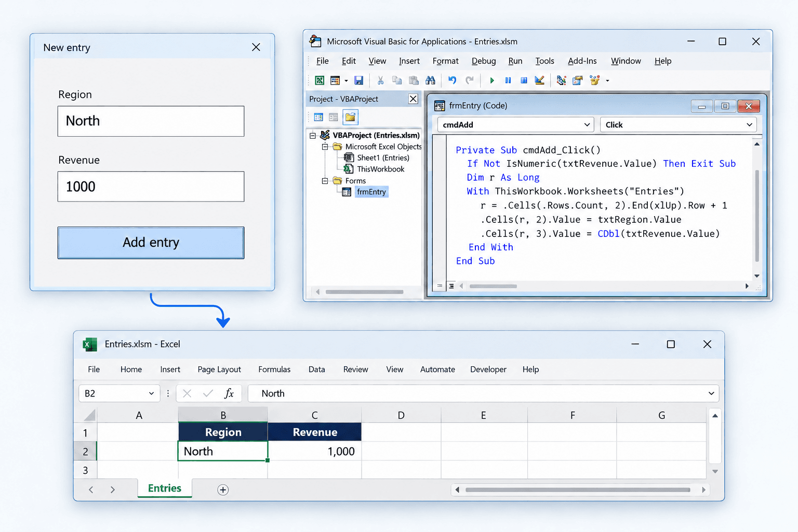This screenshot has height=532, width=798.
Task: Click the Add entry button
Action: (151, 243)
